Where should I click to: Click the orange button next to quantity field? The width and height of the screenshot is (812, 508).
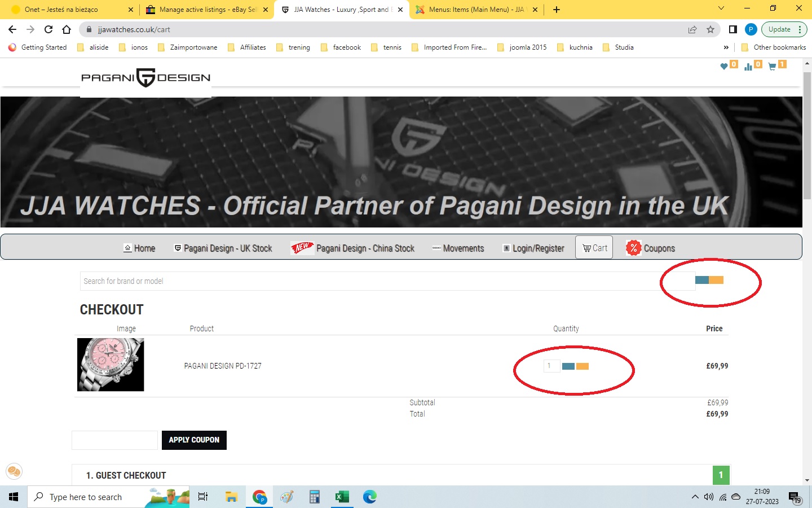coord(582,366)
